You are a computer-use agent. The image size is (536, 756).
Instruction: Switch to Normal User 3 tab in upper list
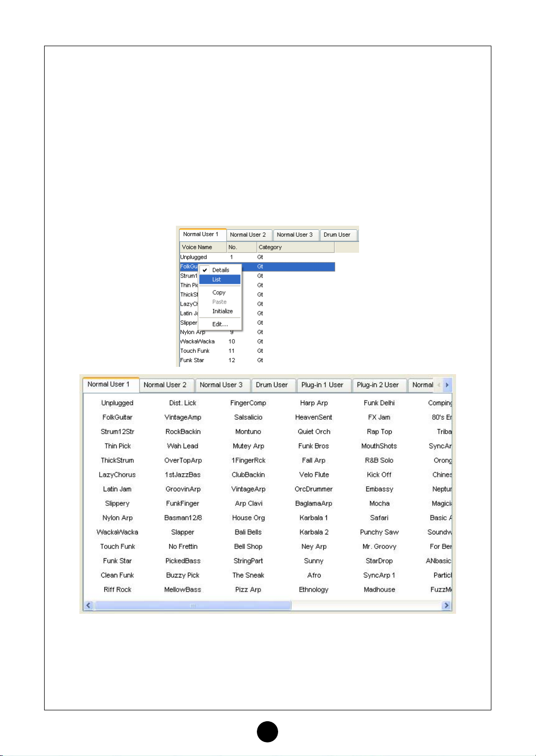pos(295,235)
